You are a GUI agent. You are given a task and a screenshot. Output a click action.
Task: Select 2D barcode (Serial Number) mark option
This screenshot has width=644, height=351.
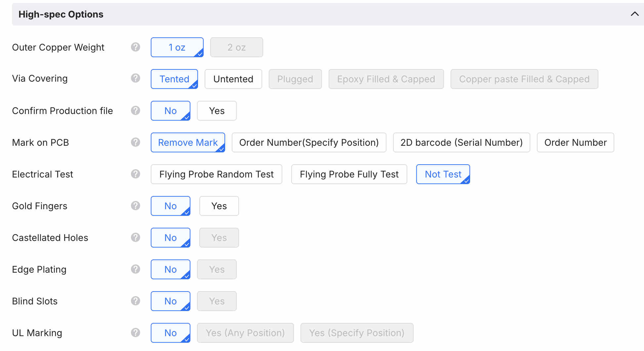pos(461,142)
